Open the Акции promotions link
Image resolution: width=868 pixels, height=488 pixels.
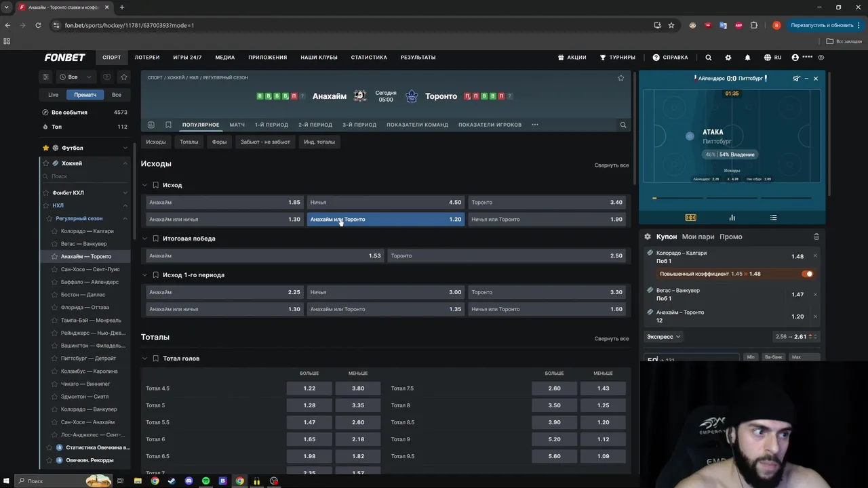point(572,58)
